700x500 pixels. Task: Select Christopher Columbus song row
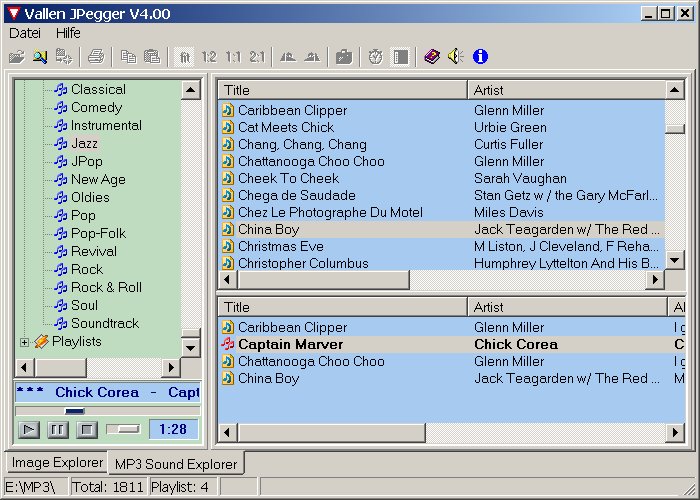point(442,263)
